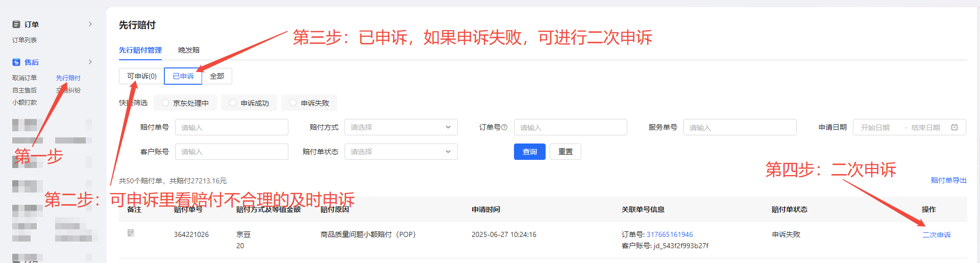Click the note icon in 备注 column
The height and width of the screenshot is (263, 980).
(131, 233)
